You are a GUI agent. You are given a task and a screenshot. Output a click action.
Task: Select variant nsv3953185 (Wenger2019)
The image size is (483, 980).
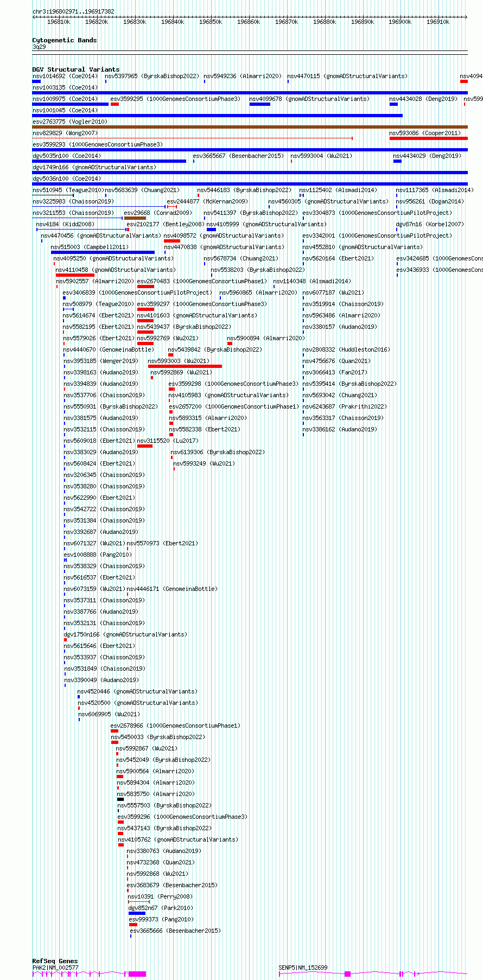[x=101, y=361]
